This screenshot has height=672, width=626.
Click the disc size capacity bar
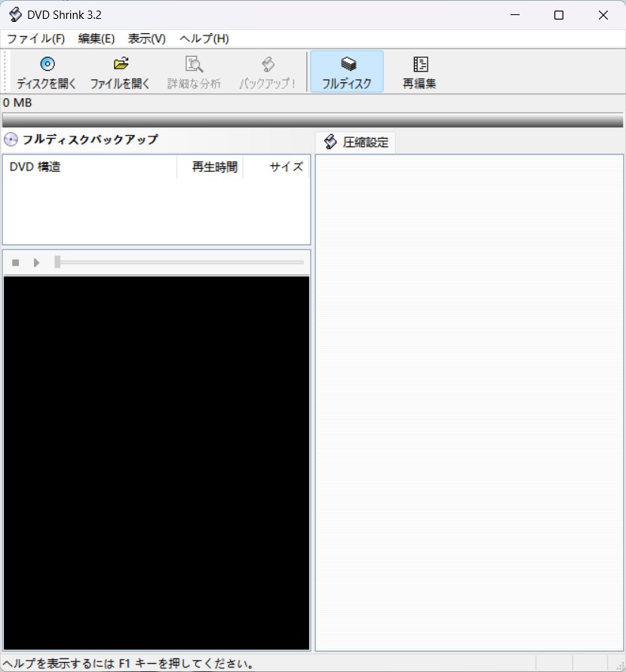click(313, 120)
